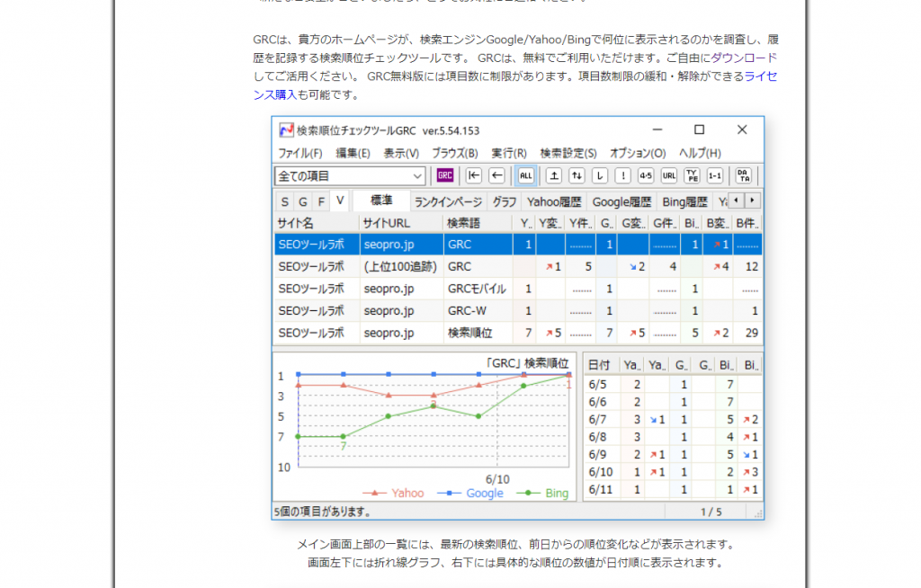921x588 pixels.
Task: Sort by the サイト名 column header
Action: pyautogui.click(x=317, y=223)
